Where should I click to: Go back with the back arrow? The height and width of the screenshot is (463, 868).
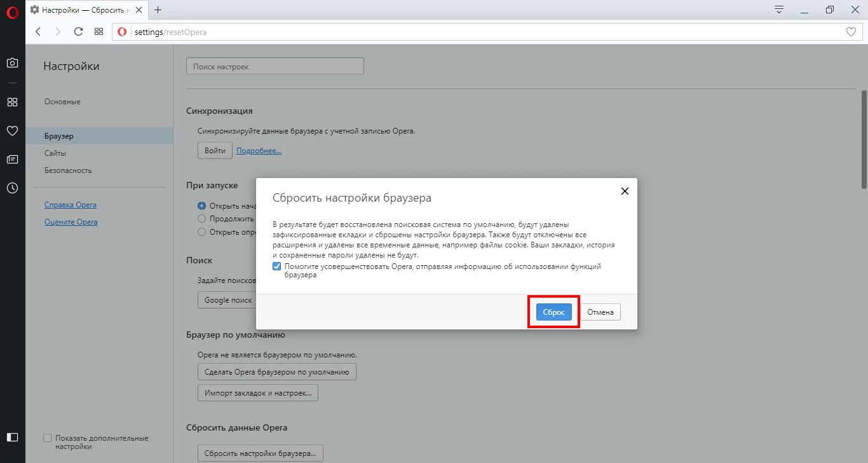(x=38, y=32)
